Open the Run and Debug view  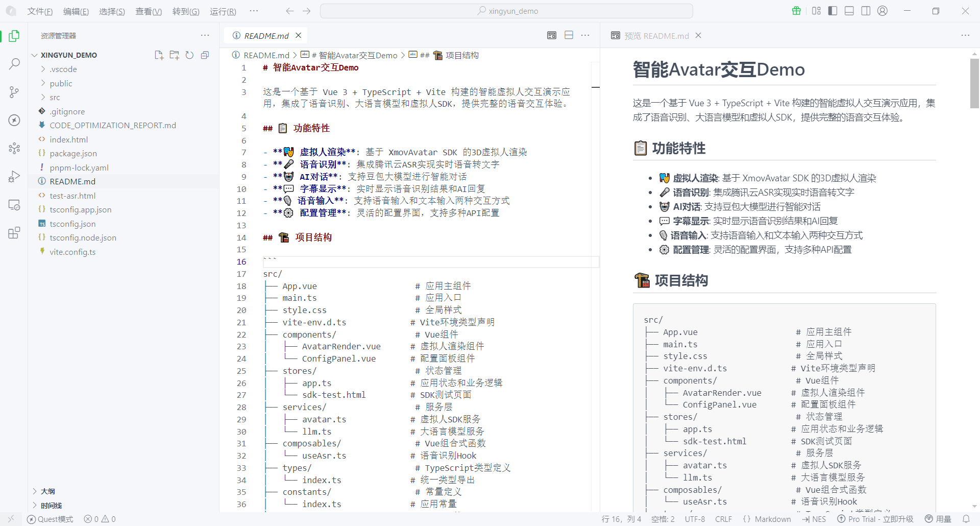14,177
